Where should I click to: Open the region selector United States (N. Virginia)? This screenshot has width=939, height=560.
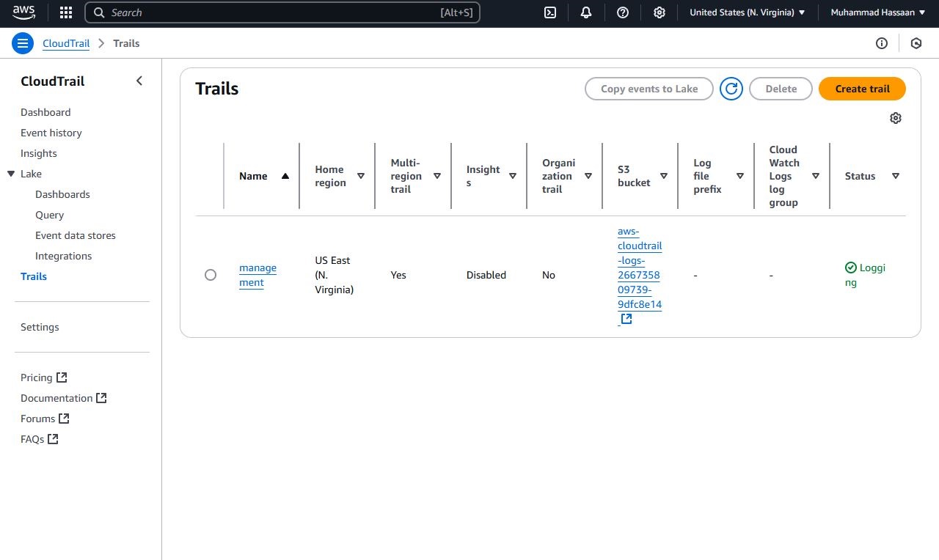click(748, 12)
